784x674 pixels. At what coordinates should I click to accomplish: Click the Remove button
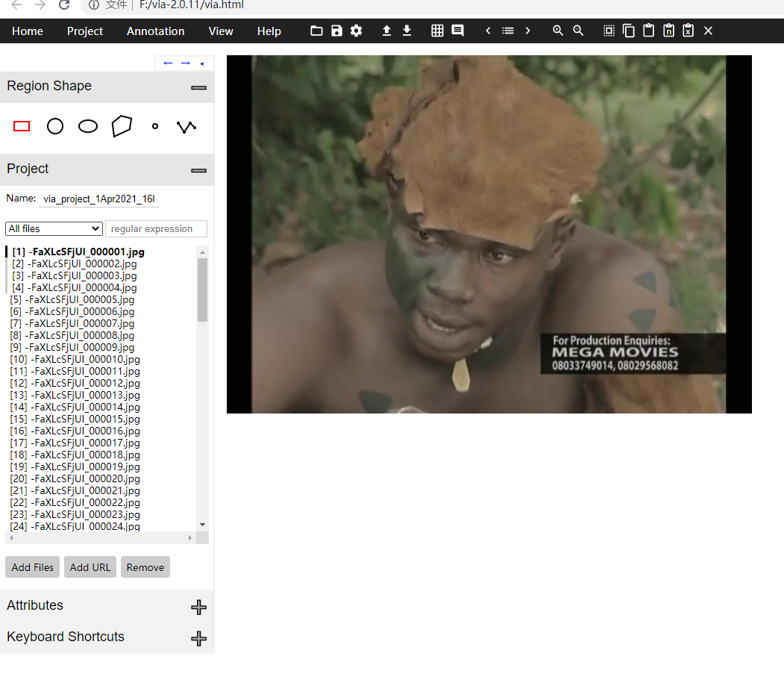pyautogui.click(x=145, y=567)
